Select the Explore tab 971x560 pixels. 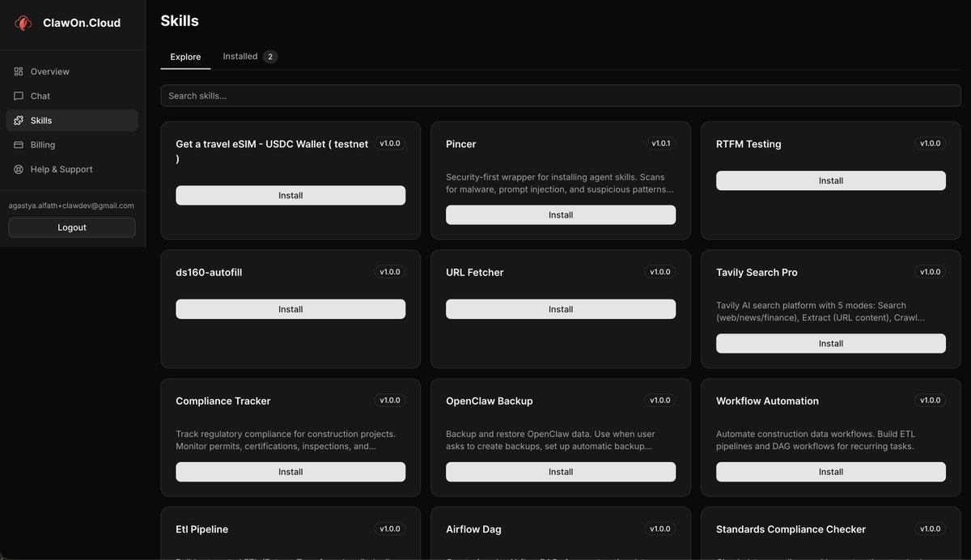coord(184,57)
